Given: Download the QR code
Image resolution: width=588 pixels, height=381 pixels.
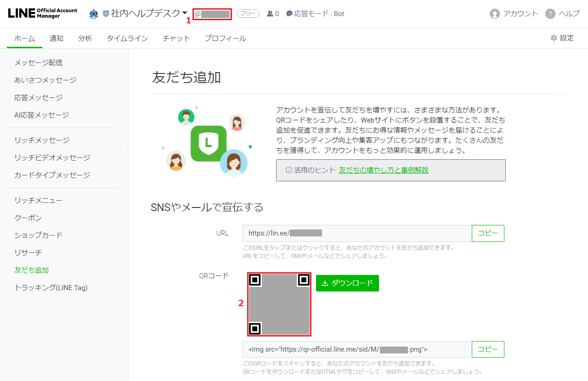Looking at the screenshot, I should 347,283.
